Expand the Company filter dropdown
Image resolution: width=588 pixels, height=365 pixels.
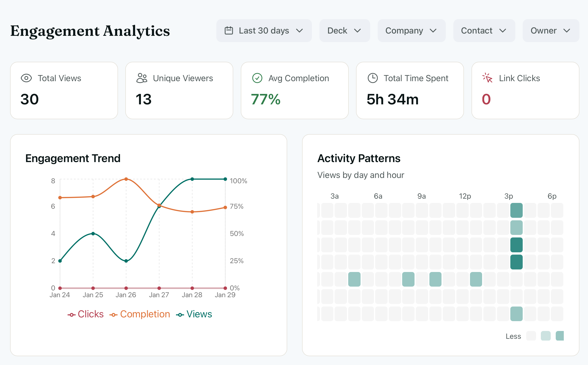pyautogui.click(x=411, y=31)
